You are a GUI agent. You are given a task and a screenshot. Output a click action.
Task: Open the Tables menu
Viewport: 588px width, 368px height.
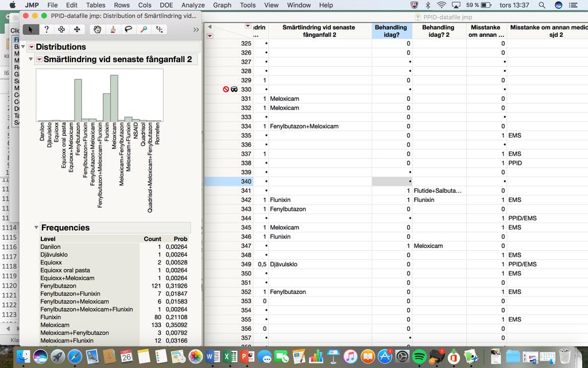96,5
